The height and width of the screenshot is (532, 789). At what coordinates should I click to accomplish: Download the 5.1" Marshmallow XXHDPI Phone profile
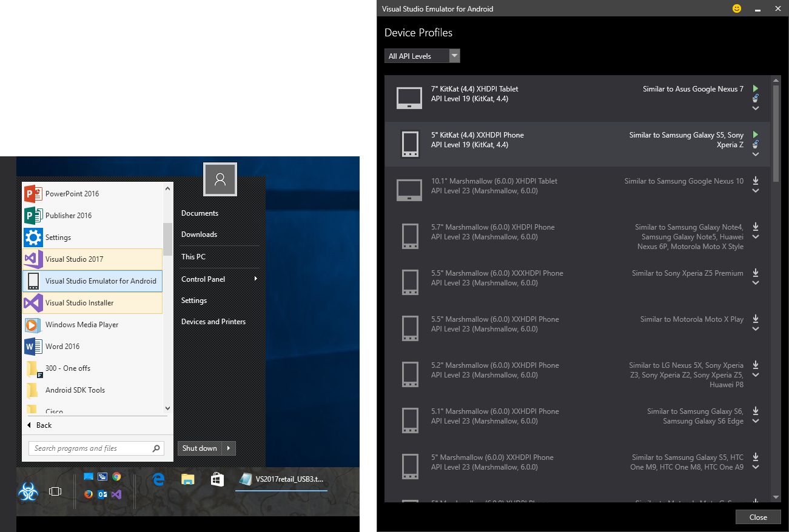point(756,411)
